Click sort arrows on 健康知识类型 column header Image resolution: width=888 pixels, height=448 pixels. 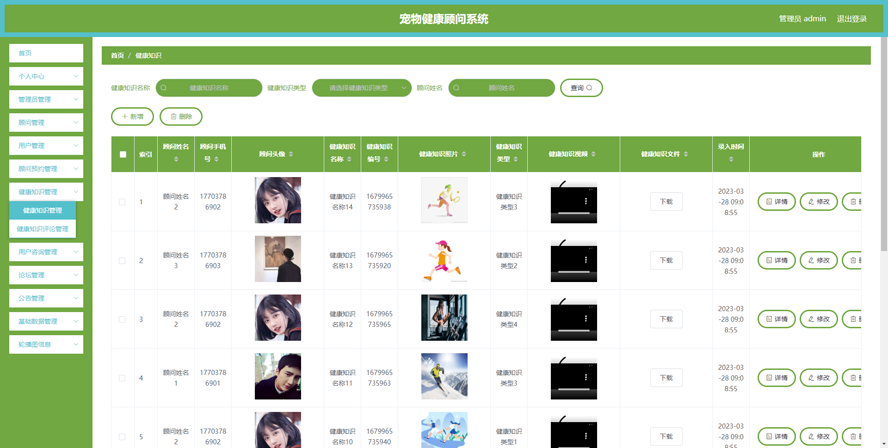click(x=515, y=159)
